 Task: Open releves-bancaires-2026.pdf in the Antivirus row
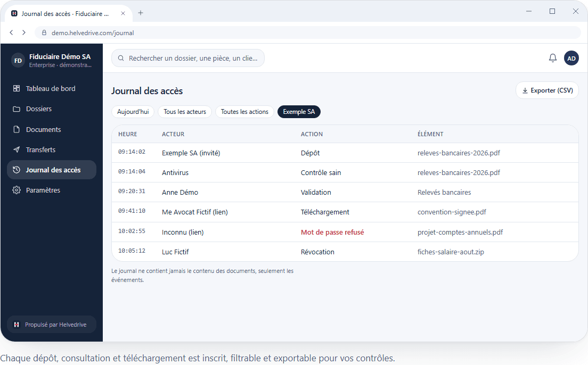point(459,173)
